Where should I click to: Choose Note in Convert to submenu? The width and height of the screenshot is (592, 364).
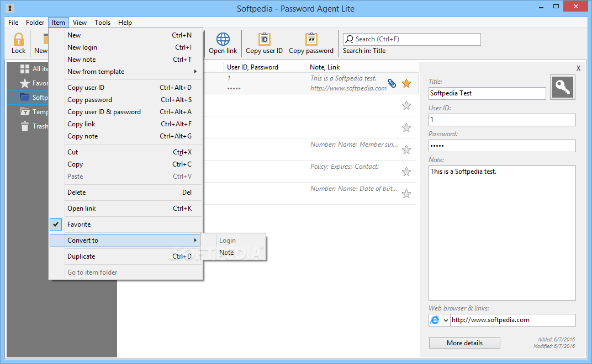pyautogui.click(x=234, y=253)
